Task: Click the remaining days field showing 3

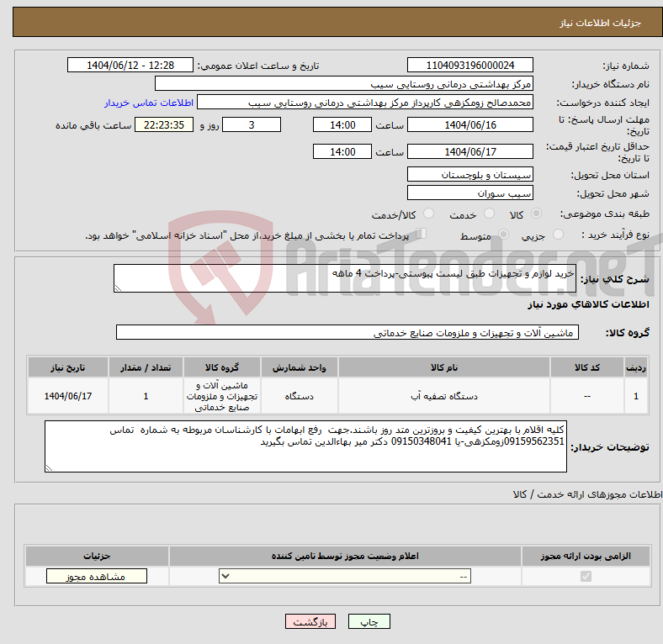Action: 252,124
